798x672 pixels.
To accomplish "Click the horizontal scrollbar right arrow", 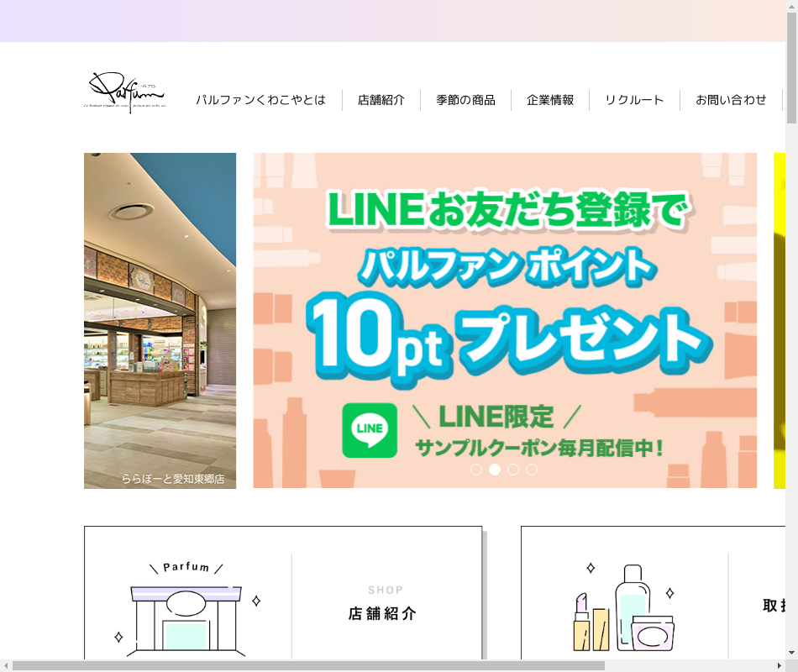I will 780,666.
